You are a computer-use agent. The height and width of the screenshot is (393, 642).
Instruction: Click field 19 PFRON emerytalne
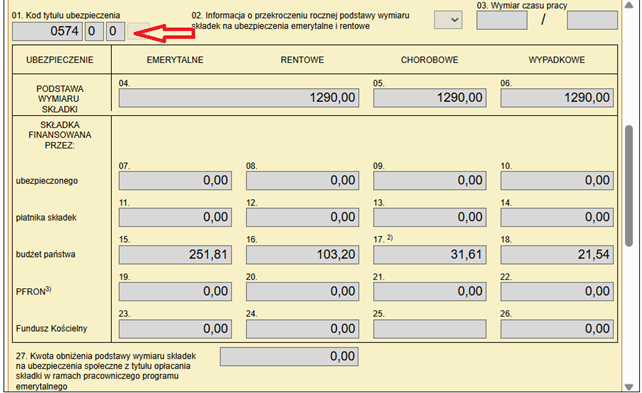pyautogui.click(x=175, y=291)
